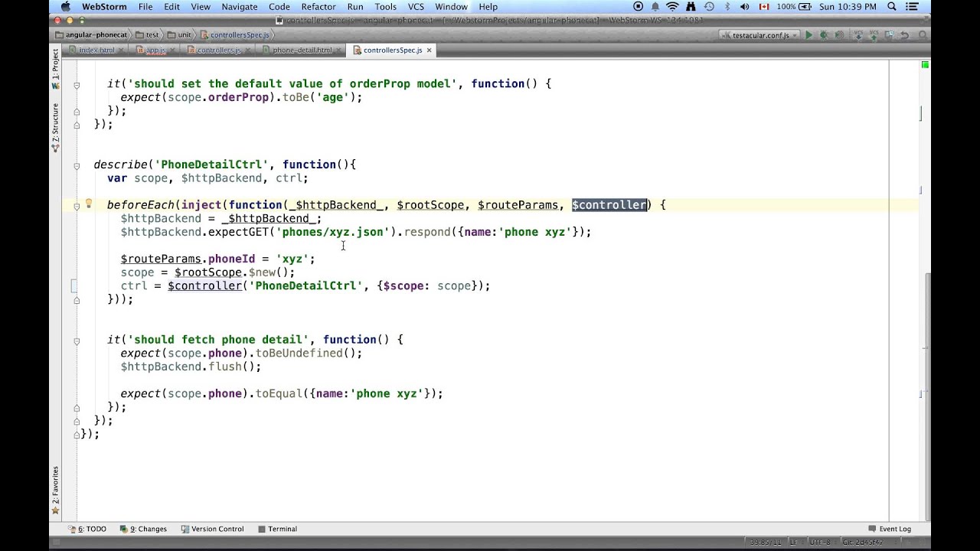Close the phone_detail.html editor tab
Viewport: 980px width, 551px height.
338,51
